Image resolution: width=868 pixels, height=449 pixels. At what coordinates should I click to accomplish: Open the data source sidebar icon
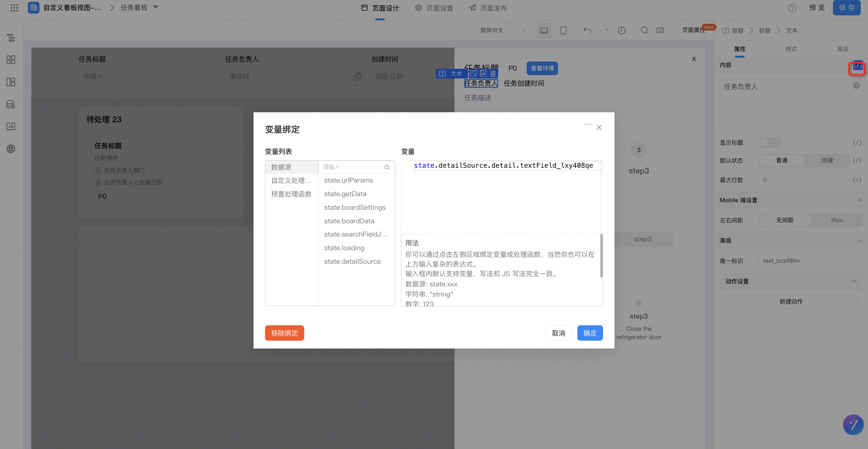pyautogui.click(x=11, y=104)
